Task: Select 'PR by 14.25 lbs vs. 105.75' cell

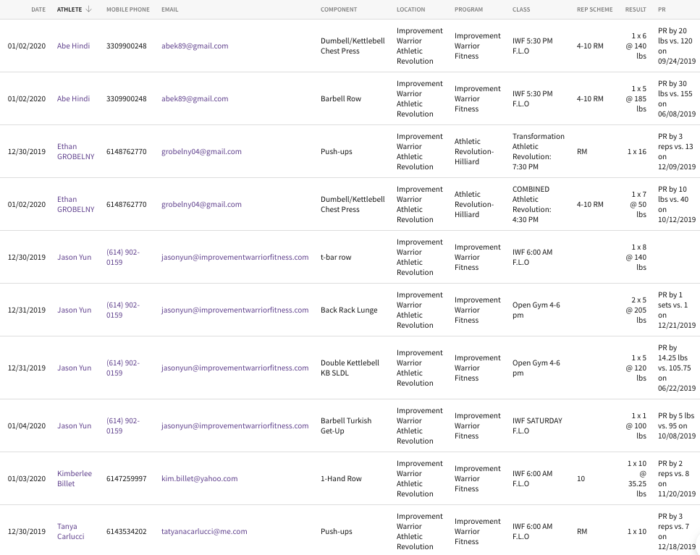Action: coord(676,368)
